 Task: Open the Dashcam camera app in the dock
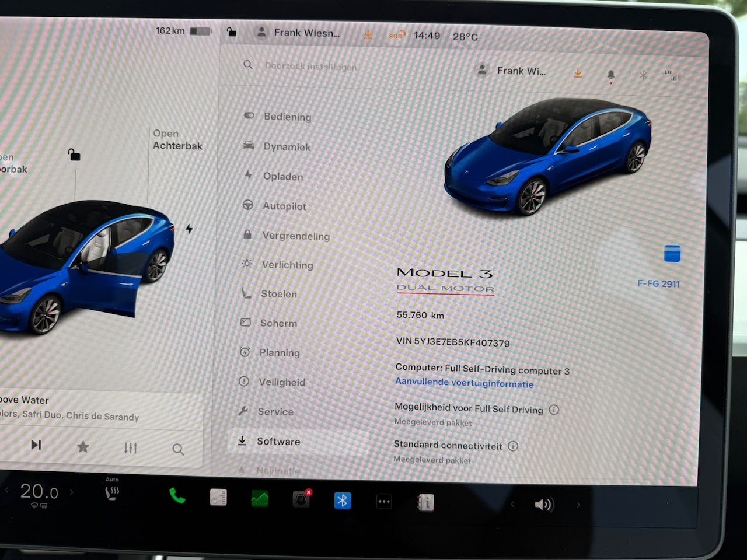pos(301,499)
